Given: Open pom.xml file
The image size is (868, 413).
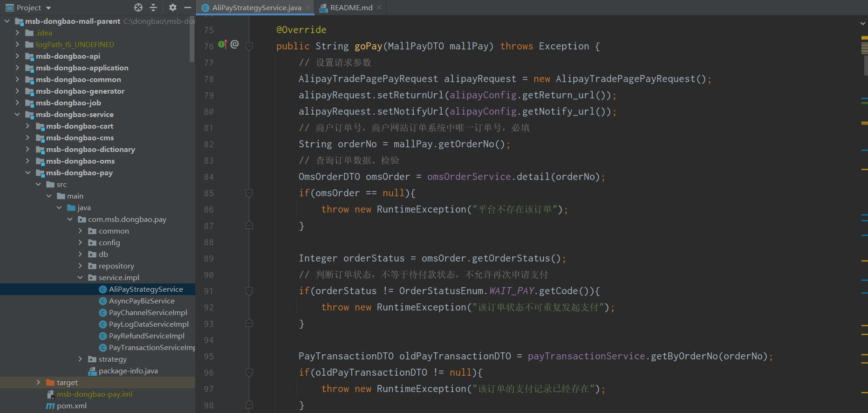Looking at the screenshot, I should coord(72,406).
